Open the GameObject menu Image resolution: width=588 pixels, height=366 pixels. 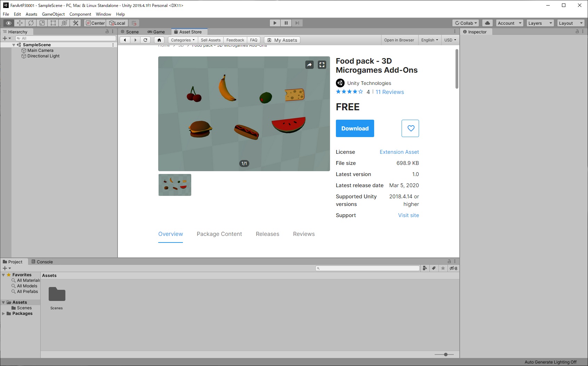point(53,14)
